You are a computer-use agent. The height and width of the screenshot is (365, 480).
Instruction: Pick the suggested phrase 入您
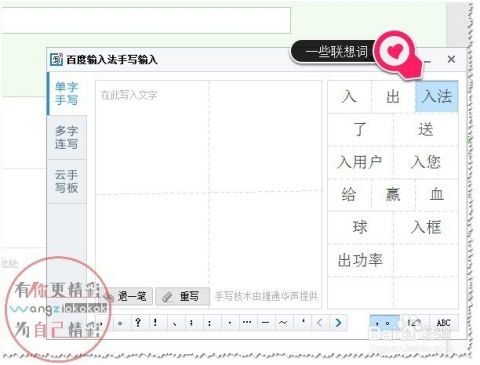[426, 162]
